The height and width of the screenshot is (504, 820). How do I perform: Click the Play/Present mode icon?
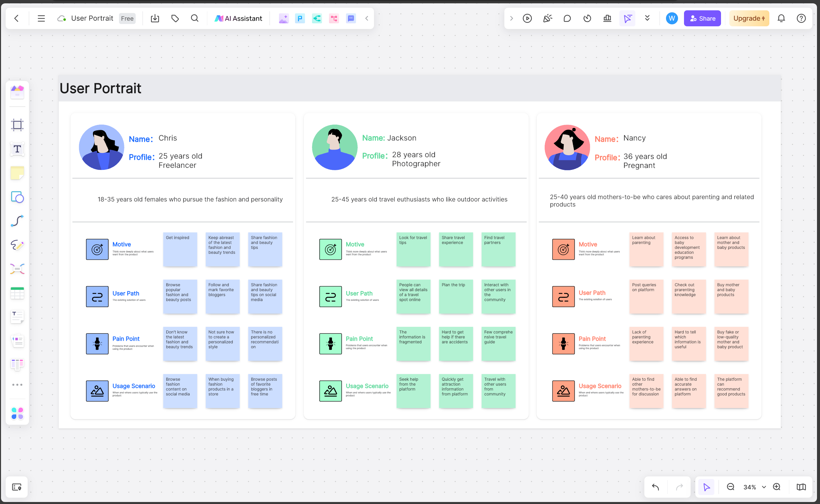click(527, 18)
